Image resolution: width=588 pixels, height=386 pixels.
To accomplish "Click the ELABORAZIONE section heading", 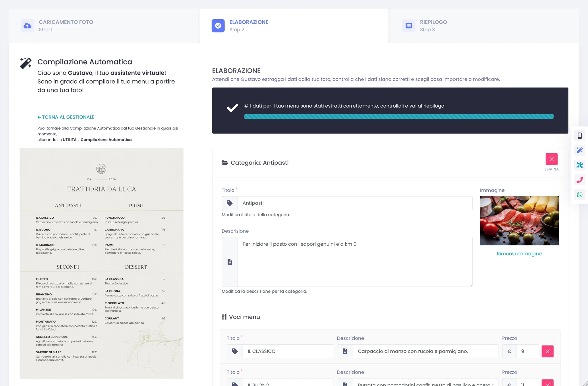I will (x=236, y=71).
